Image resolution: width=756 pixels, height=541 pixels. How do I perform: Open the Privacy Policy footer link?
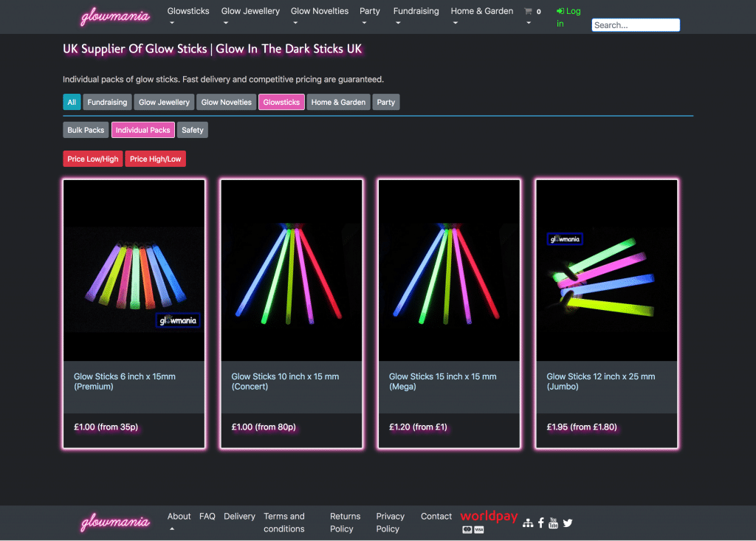pos(390,523)
